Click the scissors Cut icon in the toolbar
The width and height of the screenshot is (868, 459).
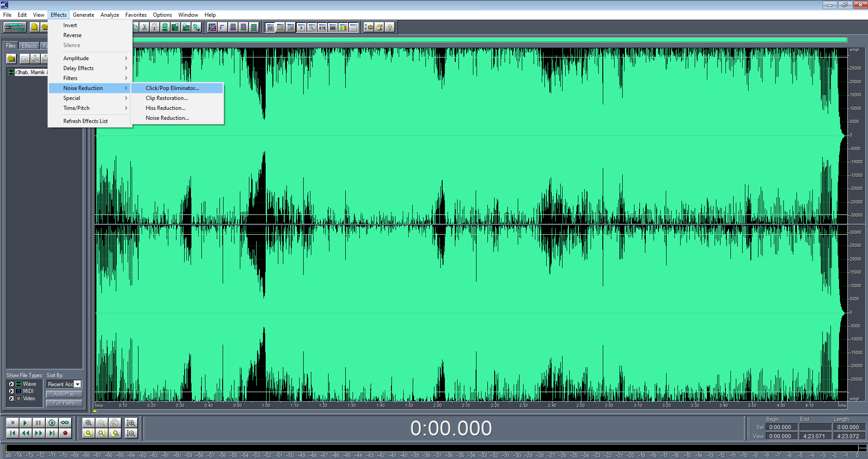(144, 27)
